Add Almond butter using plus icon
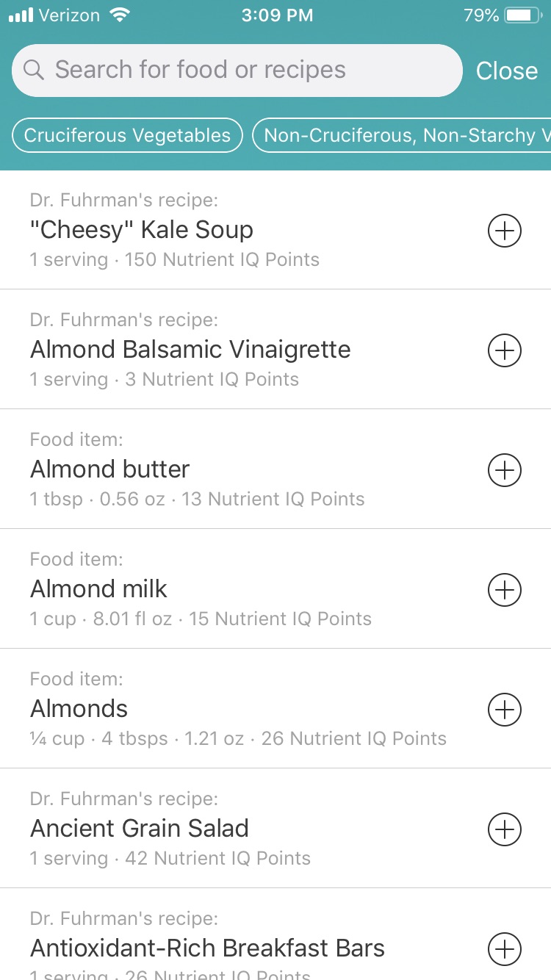The height and width of the screenshot is (980, 551). pyautogui.click(x=505, y=470)
